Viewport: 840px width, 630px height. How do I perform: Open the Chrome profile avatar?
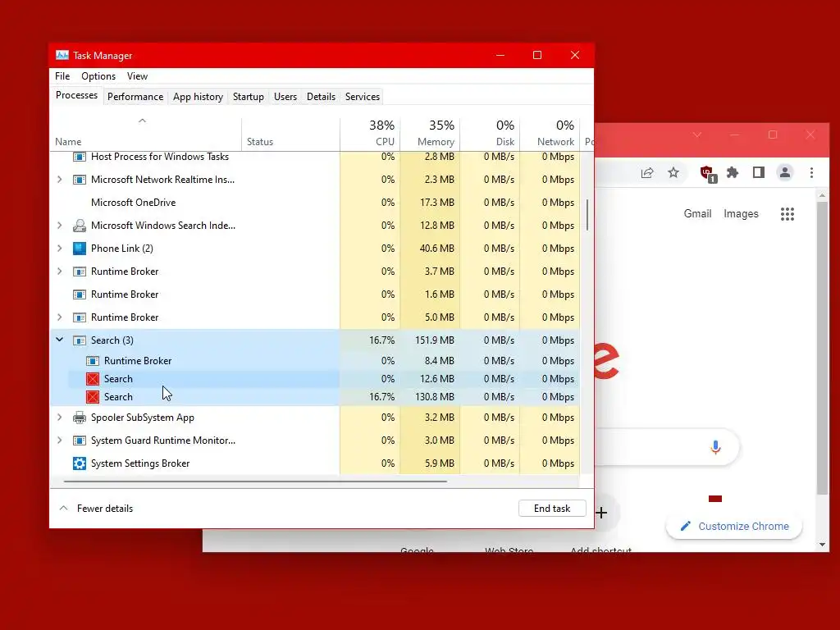785,172
